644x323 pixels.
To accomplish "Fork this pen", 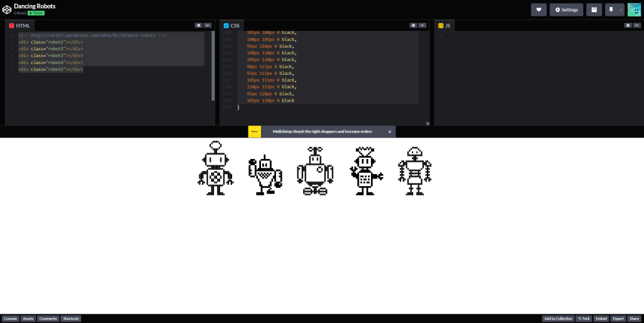I will point(584,319).
